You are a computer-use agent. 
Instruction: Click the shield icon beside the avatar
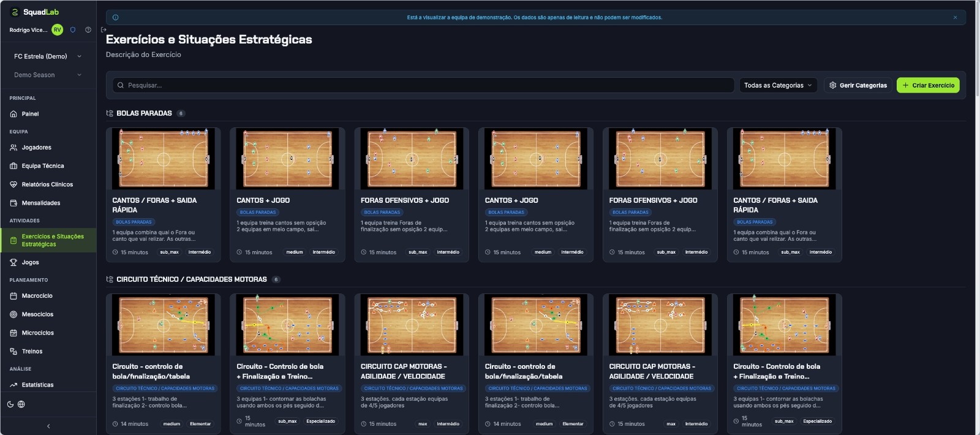pyautogui.click(x=73, y=29)
